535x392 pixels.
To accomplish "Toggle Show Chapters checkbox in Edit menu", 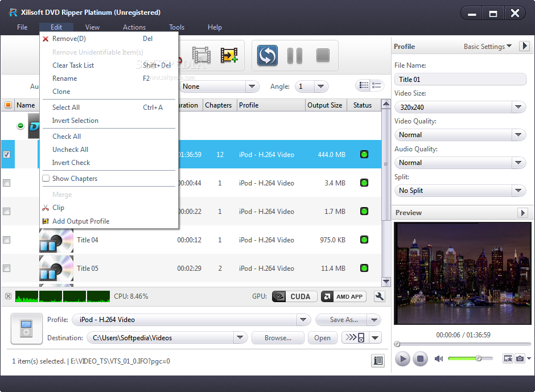I will tap(46, 179).
